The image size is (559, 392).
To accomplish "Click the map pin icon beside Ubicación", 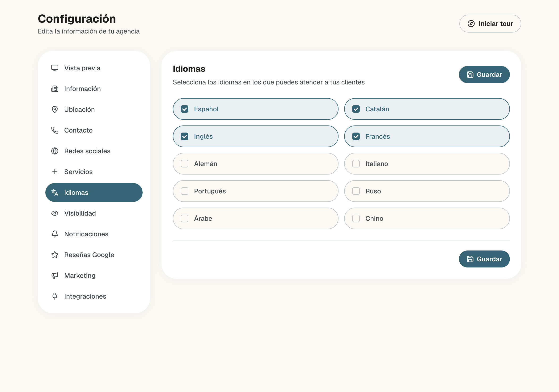I will pos(55,109).
